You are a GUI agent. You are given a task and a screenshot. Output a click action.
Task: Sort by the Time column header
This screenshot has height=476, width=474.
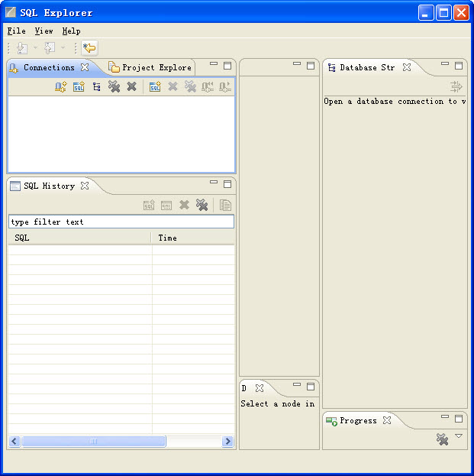click(x=191, y=238)
